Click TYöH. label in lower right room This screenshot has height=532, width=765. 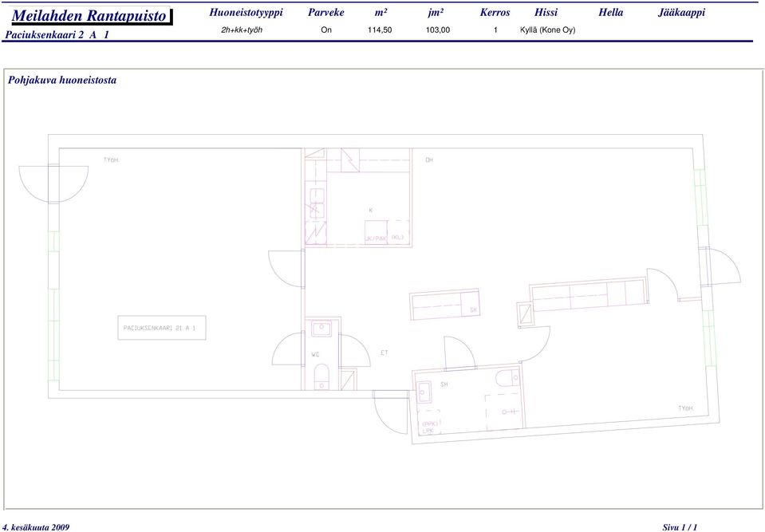(x=686, y=408)
